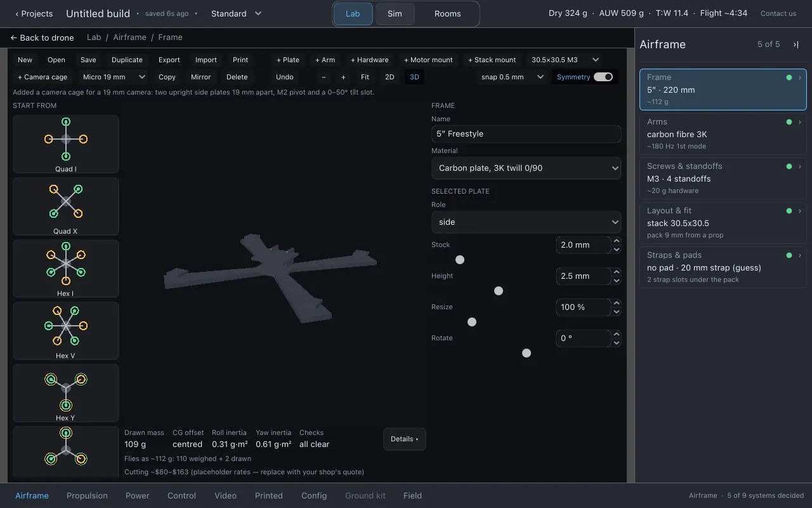Open the Screws & standoffs card
Screen dimensions: 812x508
point(723,178)
